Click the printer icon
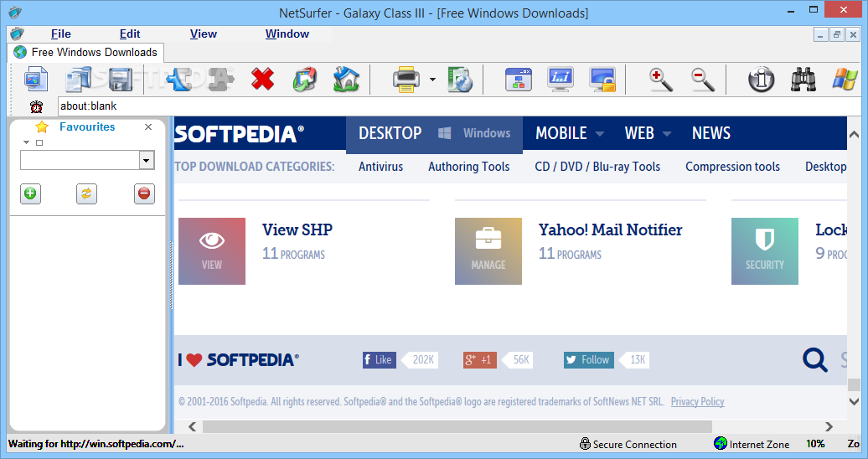This screenshot has width=868, height=459. click(x=406, y=80)
